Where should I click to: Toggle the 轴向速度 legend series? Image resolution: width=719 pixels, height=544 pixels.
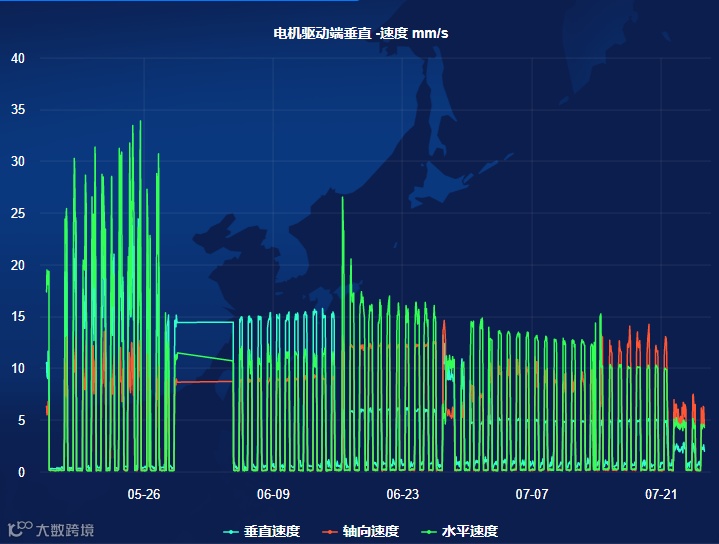tap(361, 531)
